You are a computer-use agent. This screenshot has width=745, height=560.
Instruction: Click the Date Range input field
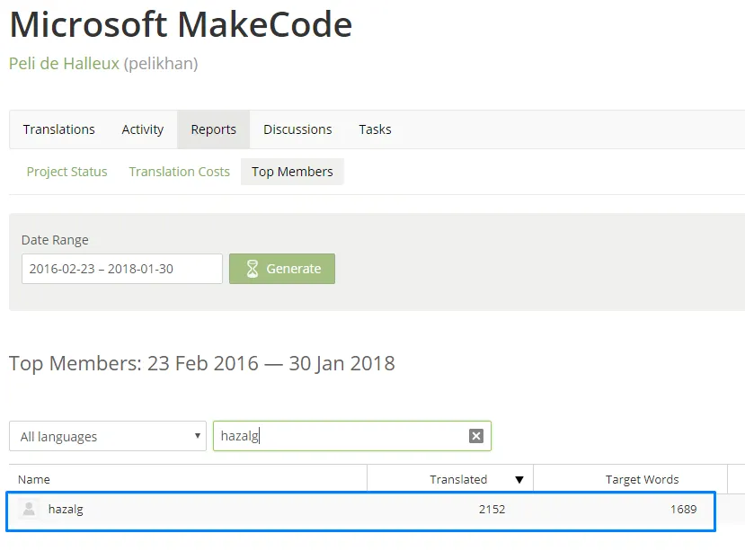pyautogui.click(x=122, y=269)
